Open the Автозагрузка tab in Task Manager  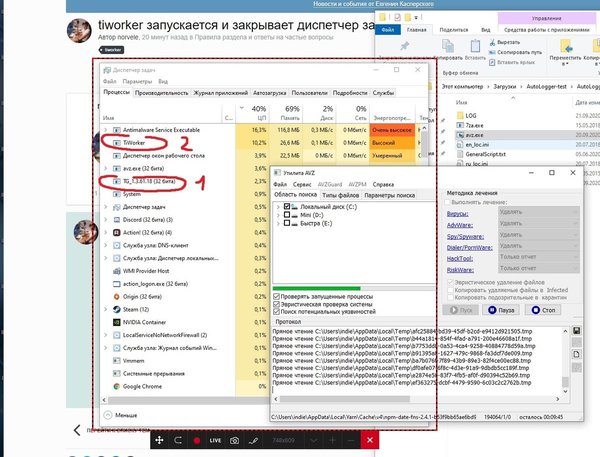[269, 93]
